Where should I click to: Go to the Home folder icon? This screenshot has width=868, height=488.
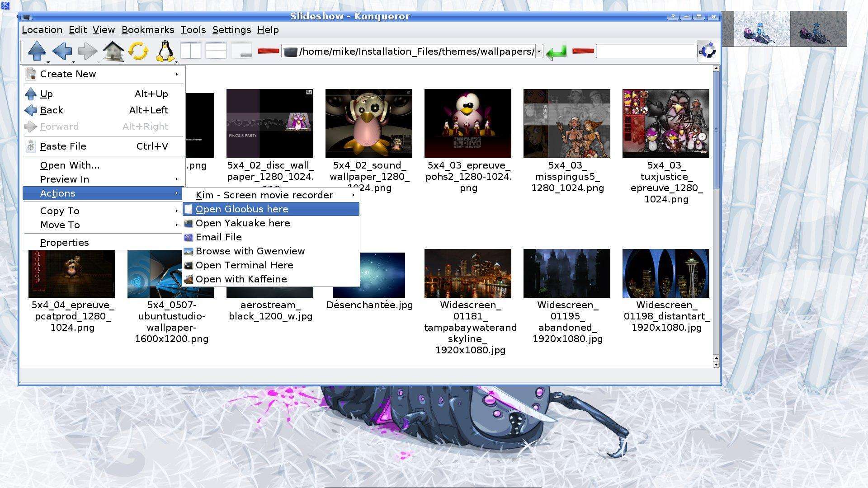(x=113, y=51)
